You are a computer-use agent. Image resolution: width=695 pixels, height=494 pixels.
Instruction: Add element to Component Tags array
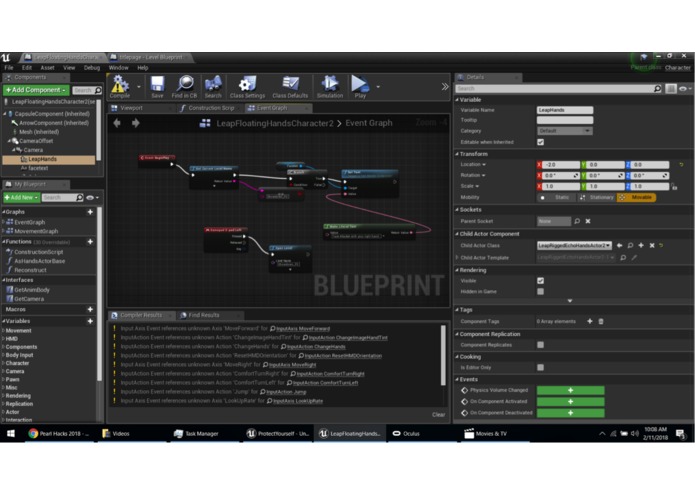point(590,321)
